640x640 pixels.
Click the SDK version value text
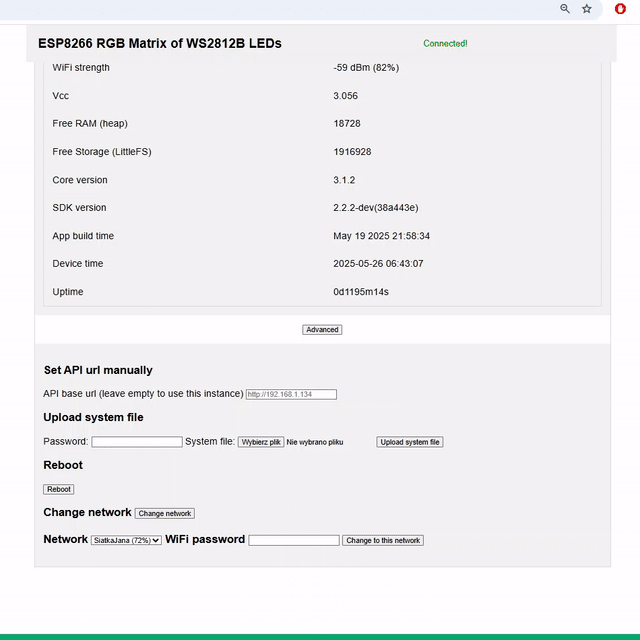375,208
